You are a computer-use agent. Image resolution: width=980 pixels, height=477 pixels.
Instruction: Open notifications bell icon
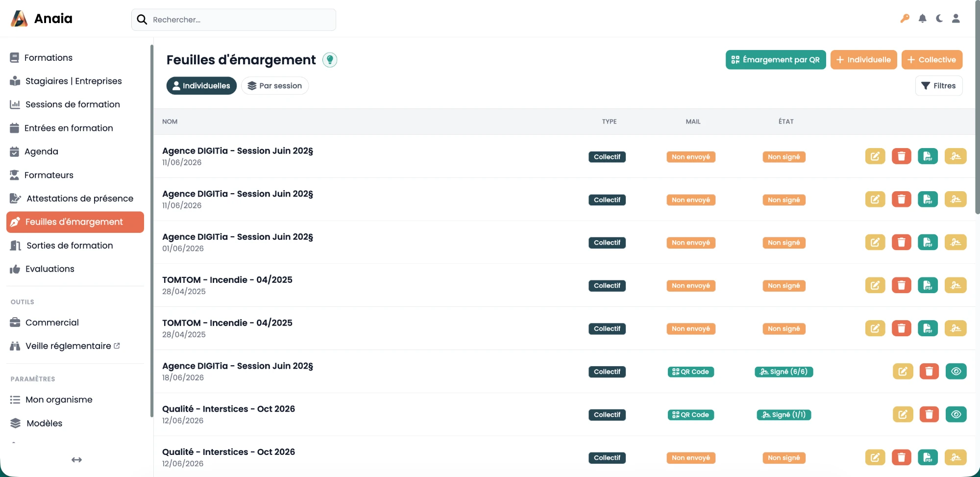tap(922, 19)
